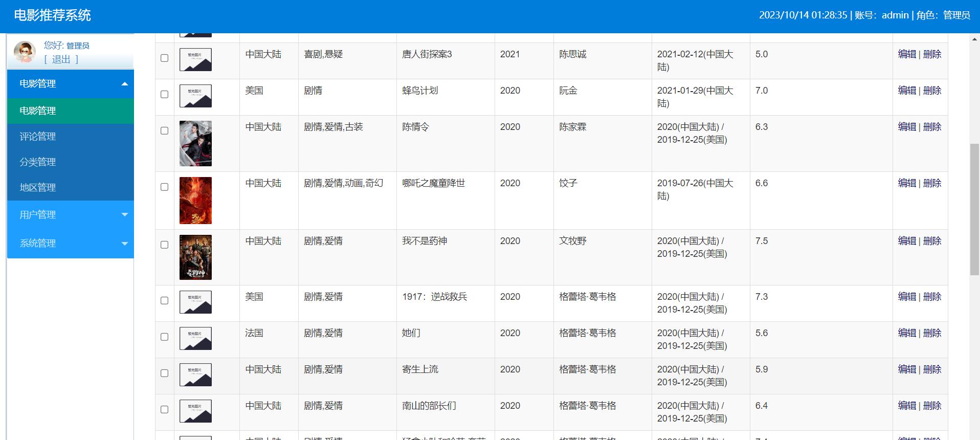Open the 陈情令 poster thumbnail

195,143
